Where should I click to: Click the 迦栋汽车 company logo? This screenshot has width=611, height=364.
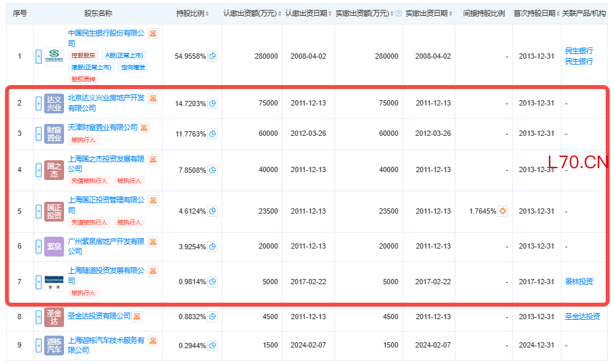tap(54, 346)
